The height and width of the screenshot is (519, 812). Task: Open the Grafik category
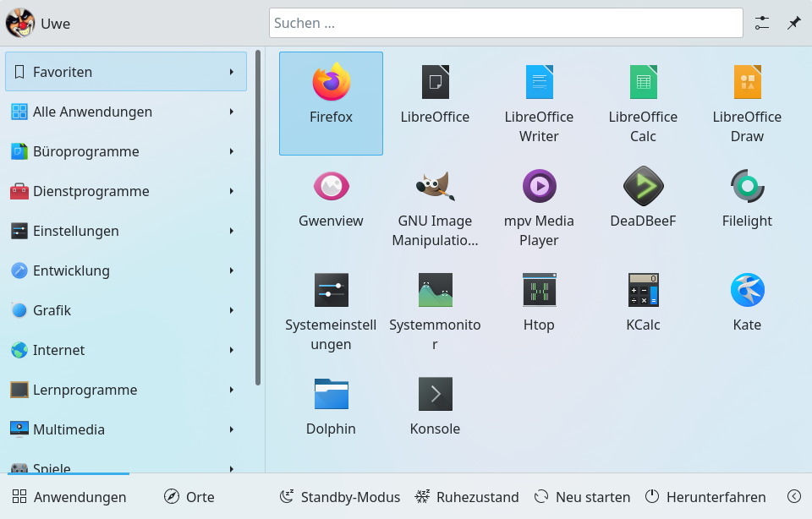(x=126, y=310)
